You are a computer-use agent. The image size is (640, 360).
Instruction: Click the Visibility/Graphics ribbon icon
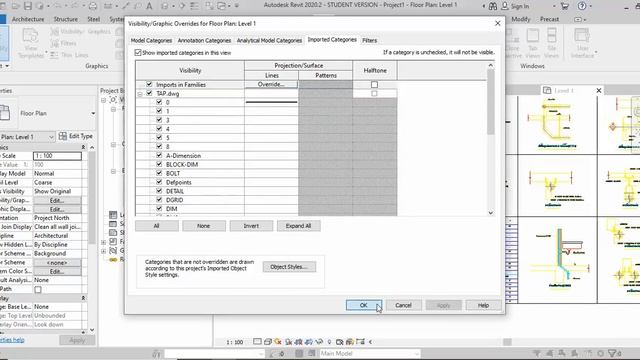pyautogui.click(x=54, y=31)
